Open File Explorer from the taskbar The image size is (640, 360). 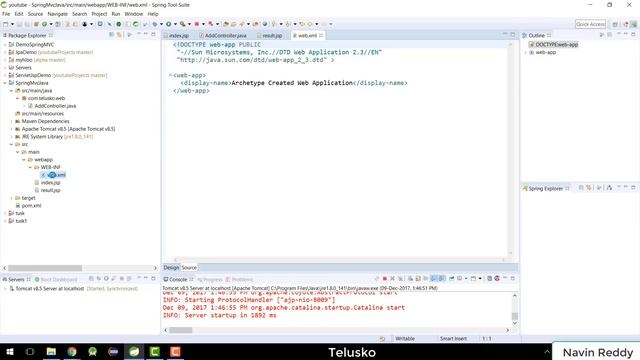click(51, 351)
